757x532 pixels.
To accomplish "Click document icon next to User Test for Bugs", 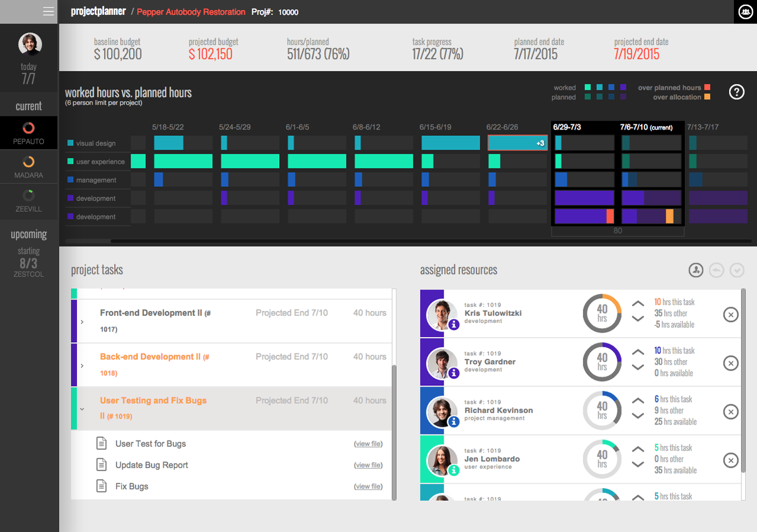I will click(x=102, y=443).
